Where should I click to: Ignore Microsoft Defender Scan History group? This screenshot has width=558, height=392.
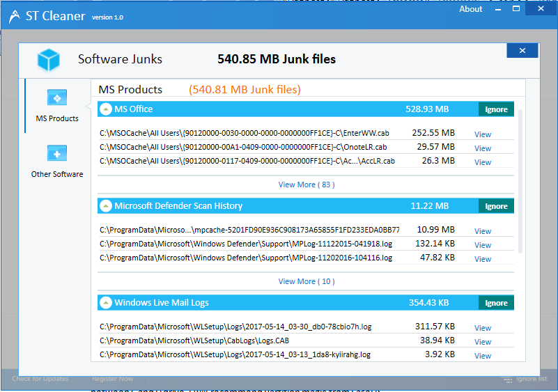tap(496, 206)
